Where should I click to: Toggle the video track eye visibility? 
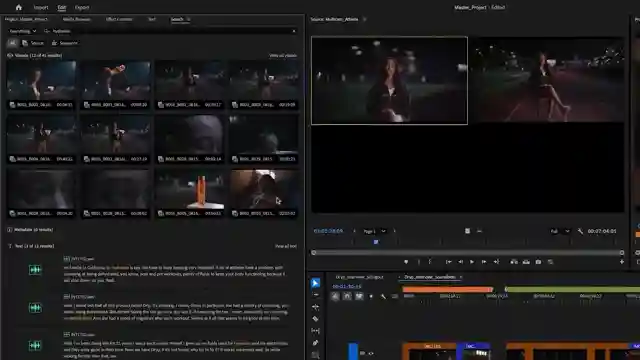point(371,353)
